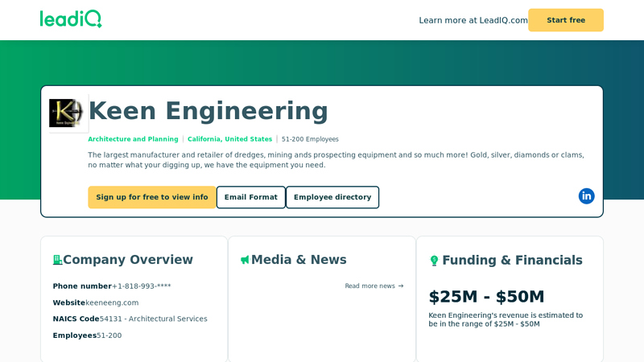Click the company description paragraph
Image resolution: width=644 pixels, height=362 pixels.
pyautogui.click(x=336, y=160)
